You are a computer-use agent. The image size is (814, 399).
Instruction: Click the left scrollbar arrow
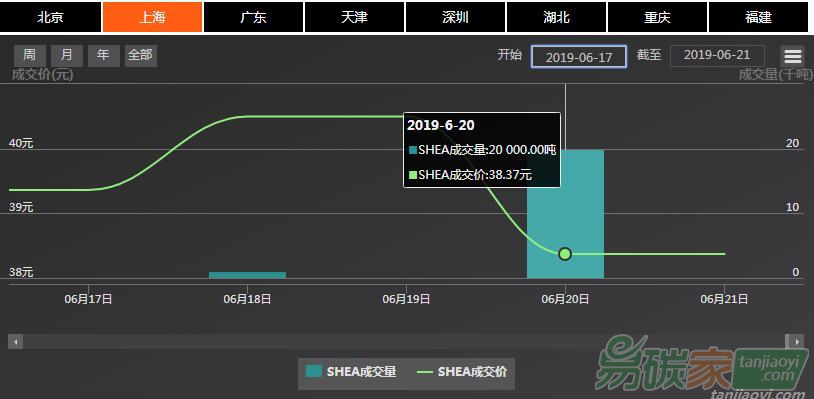coord(15,342)
